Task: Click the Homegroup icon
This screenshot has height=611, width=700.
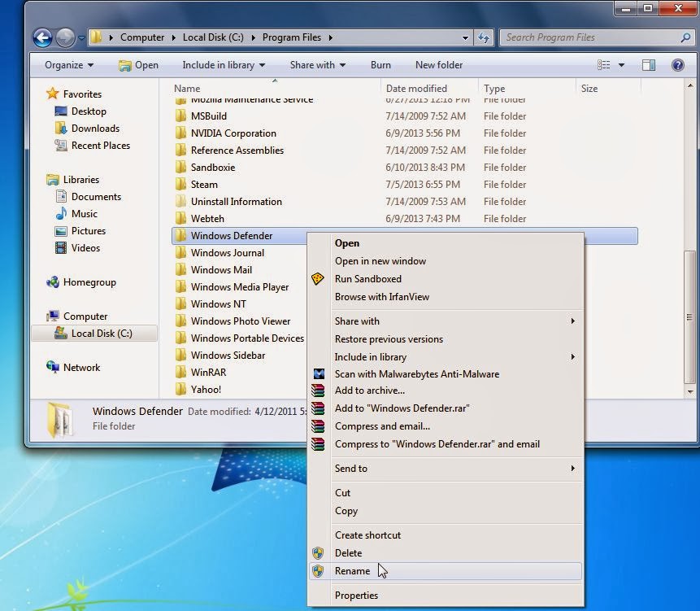Action: (53, 281)
